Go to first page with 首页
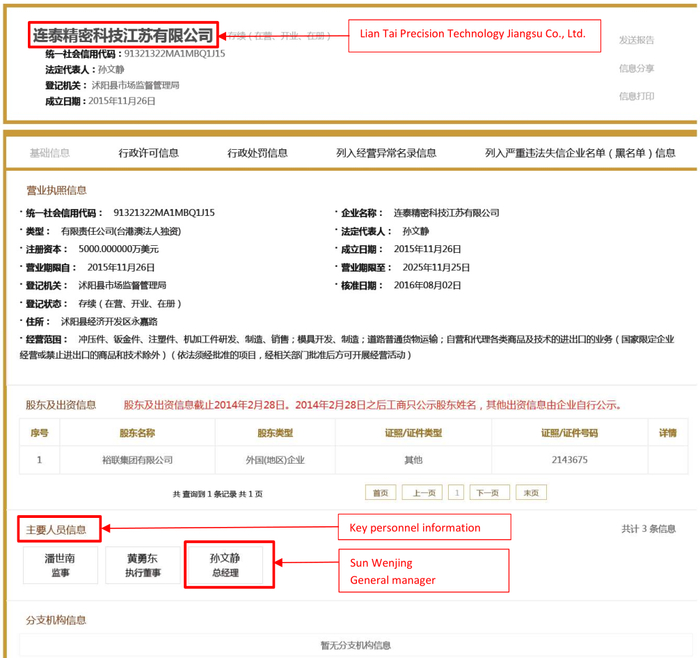This screenshot has height=658, width=700. point(380,493)
